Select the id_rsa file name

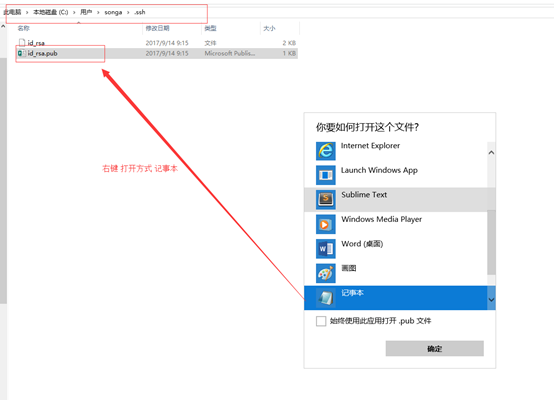(36, 43)
